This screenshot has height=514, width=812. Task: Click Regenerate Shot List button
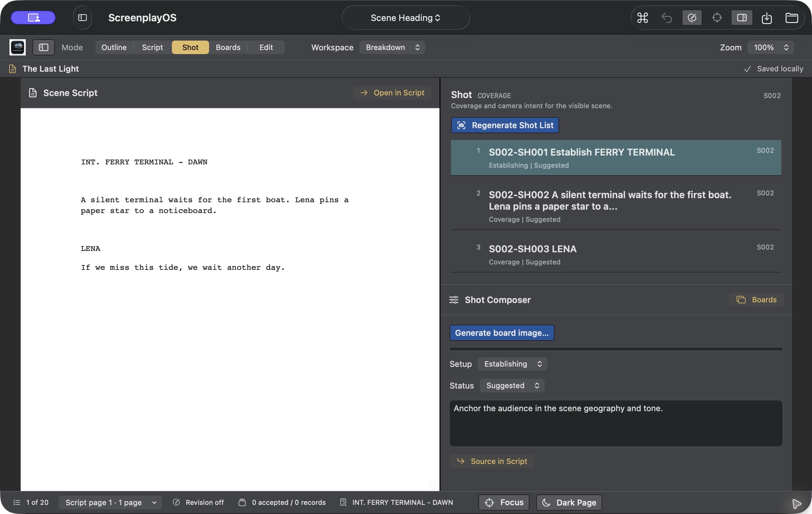505,125
